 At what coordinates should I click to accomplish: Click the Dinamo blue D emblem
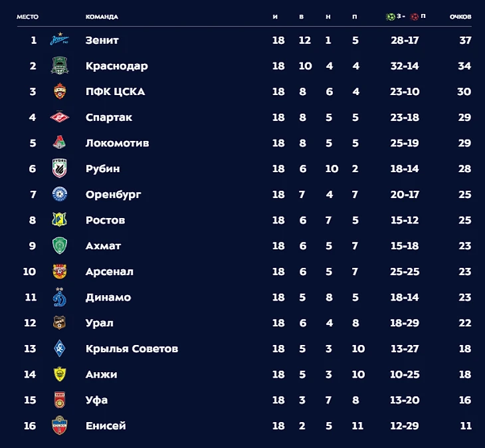[60, 298]
